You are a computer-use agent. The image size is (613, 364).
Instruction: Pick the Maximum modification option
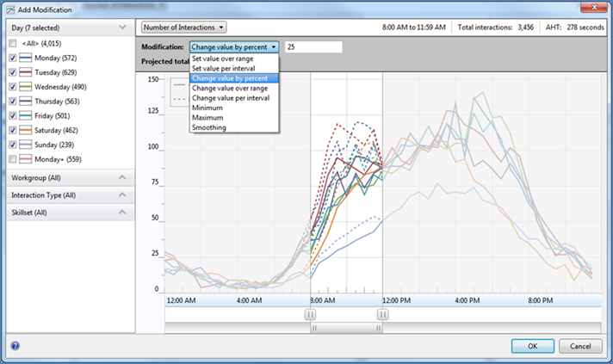point(208,118)
